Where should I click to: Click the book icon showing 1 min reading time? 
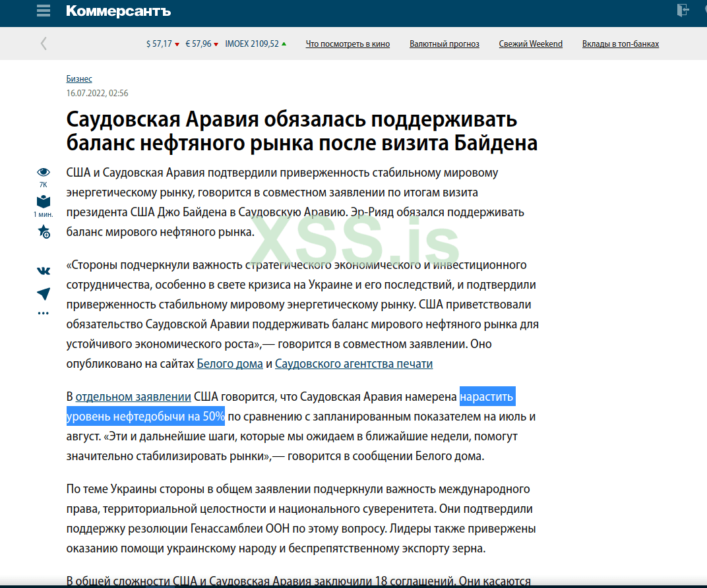point(43,200)
